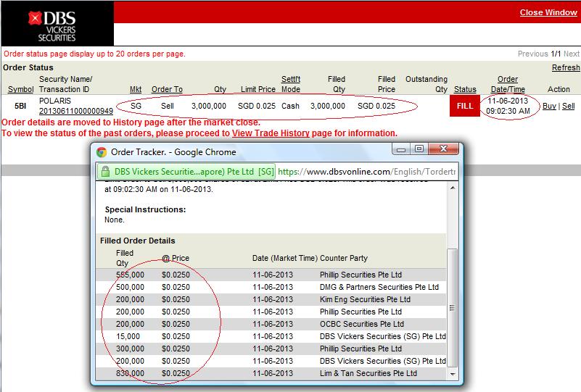
Task: Click Kim Eng Securities Pte Ltd counter party
Action: pos(365,299)
